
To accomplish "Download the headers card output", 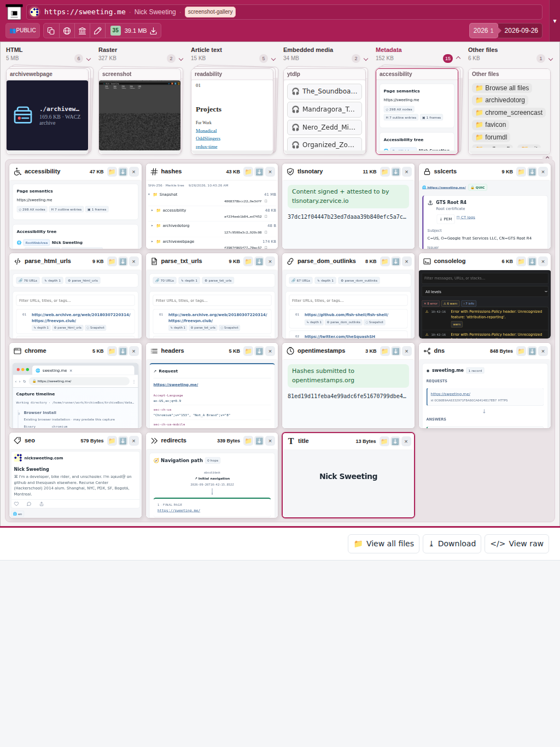I will [x=259, y=351].
